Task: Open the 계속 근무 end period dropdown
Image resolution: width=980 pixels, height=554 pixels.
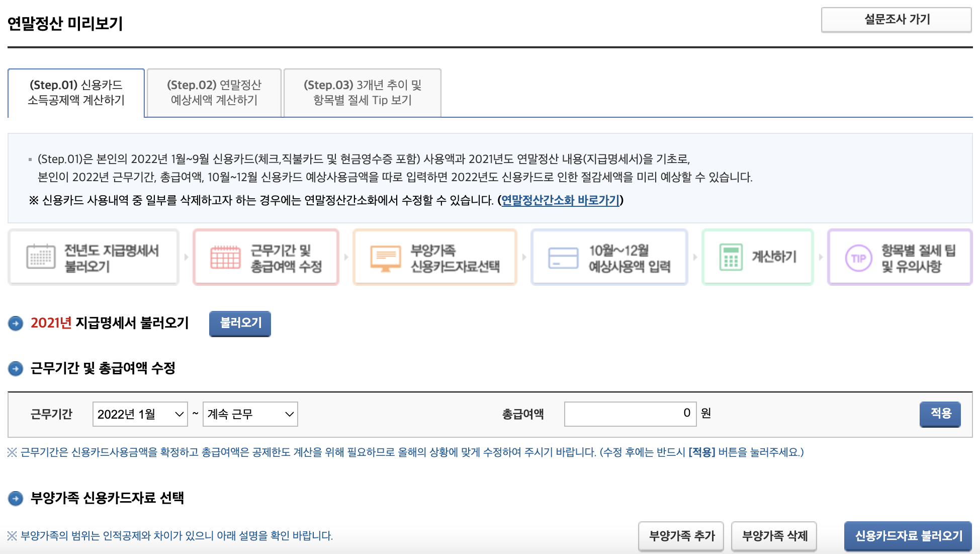Action: click(x=250, y=414)
